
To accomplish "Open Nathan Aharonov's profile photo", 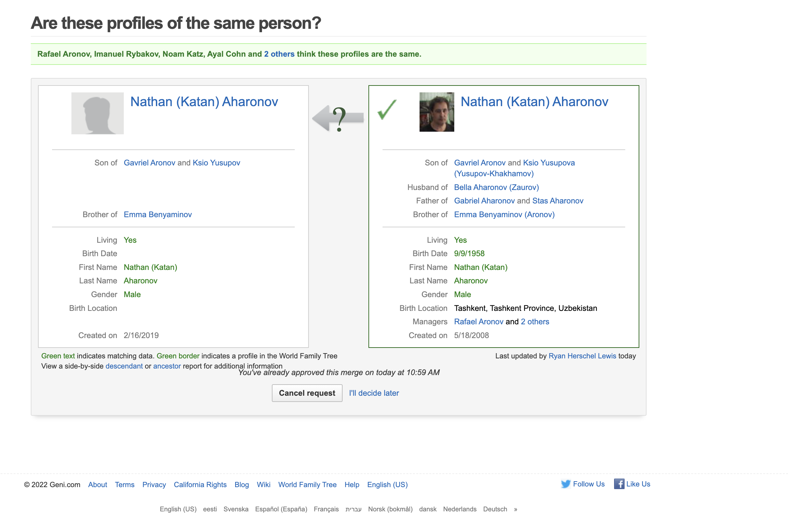I will (436, 112).
